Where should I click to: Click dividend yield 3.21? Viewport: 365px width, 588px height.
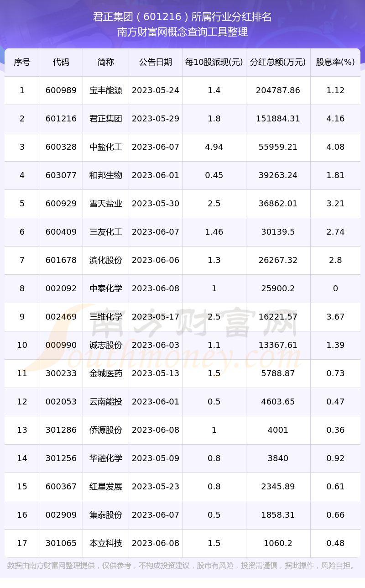pos(335,204)
